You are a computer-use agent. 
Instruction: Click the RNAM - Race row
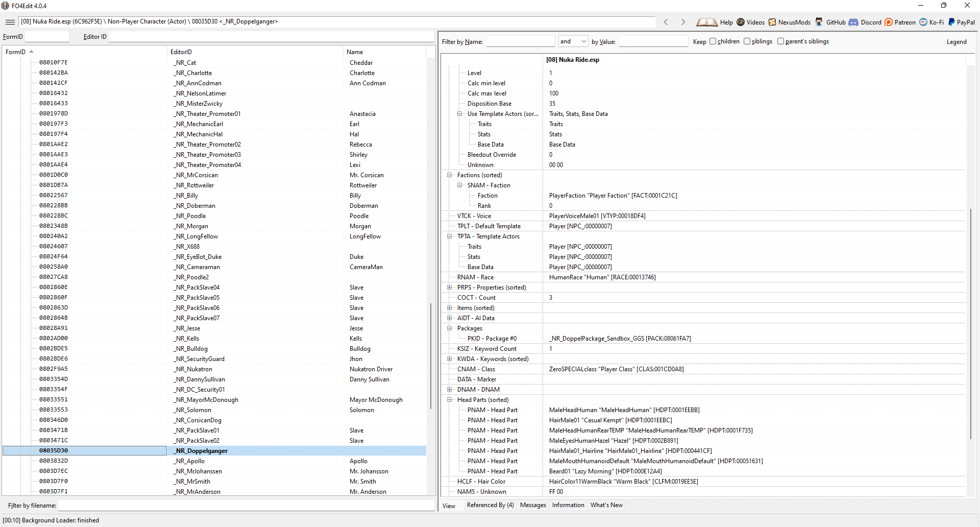[703, 277]
